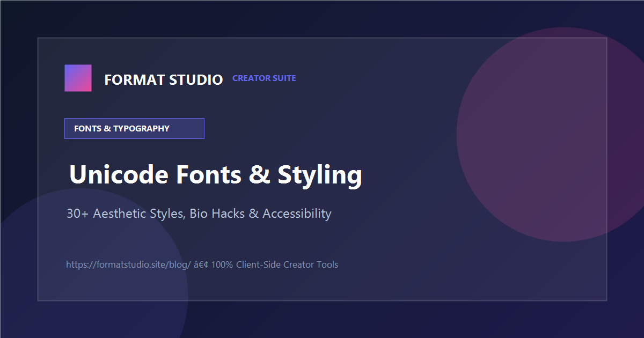Screen dimensions: 644x338
Task: Click the Unicode Fonts & Styling headline
Action: pyautogui.click(x=216, y=175)
